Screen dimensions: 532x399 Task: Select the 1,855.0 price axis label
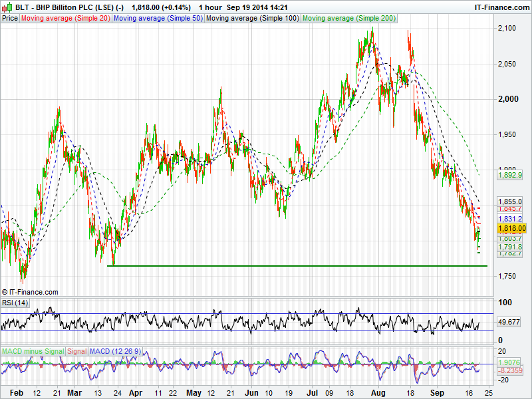point(510,201)
